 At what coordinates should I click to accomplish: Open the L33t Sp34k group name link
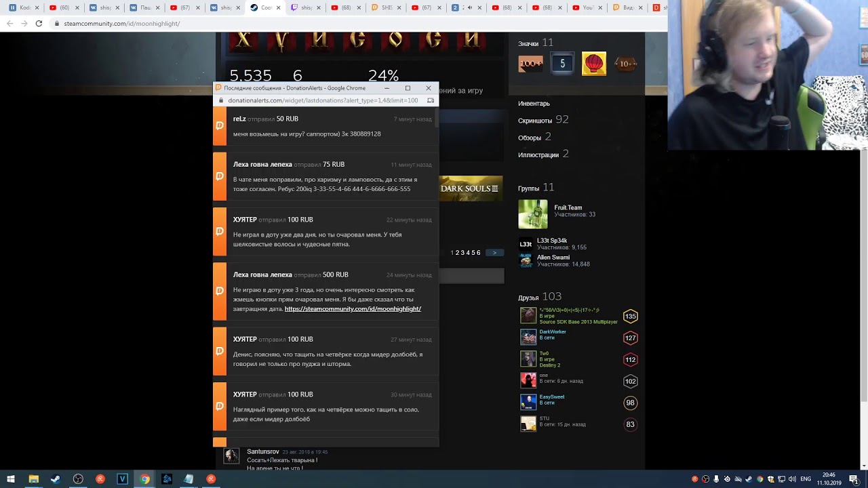(552, 241)
